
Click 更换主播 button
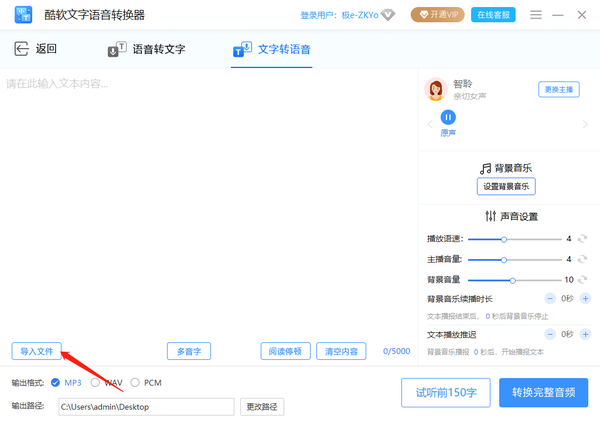[x=559, y=90]
